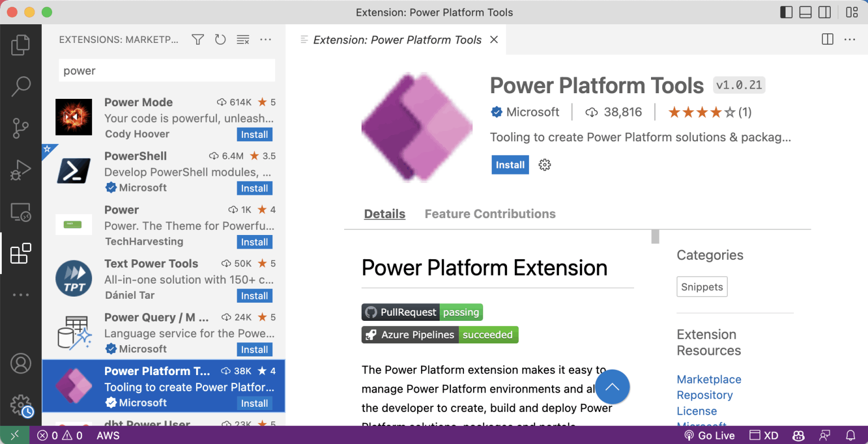Refresh the extensions marketplace list

tap(220, 40)
